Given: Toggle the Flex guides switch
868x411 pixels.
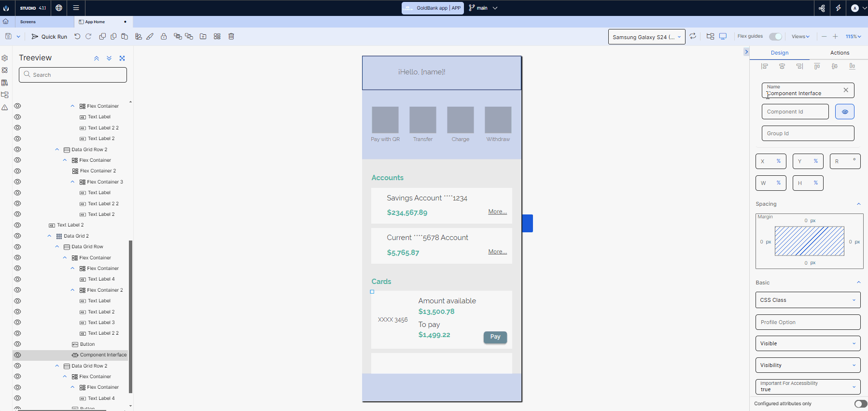Looking at the screenshot, I should 775,37.
